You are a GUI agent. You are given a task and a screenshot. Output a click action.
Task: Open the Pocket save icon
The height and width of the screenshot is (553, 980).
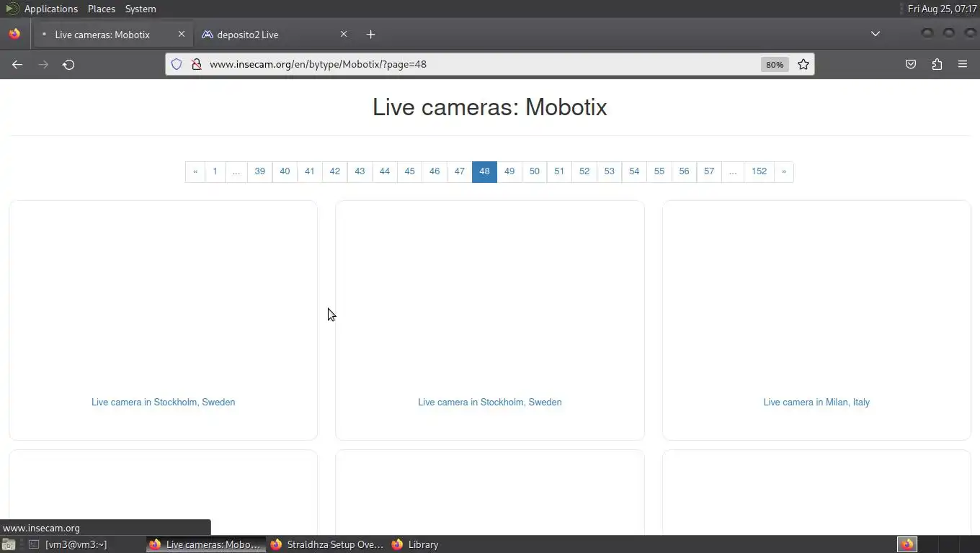911,64
